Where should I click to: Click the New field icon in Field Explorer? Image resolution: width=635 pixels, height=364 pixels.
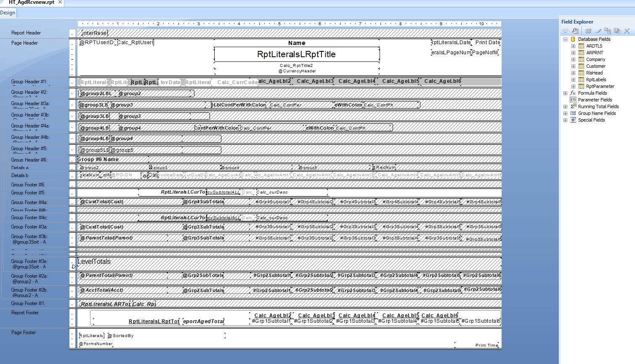coord(588,31)
